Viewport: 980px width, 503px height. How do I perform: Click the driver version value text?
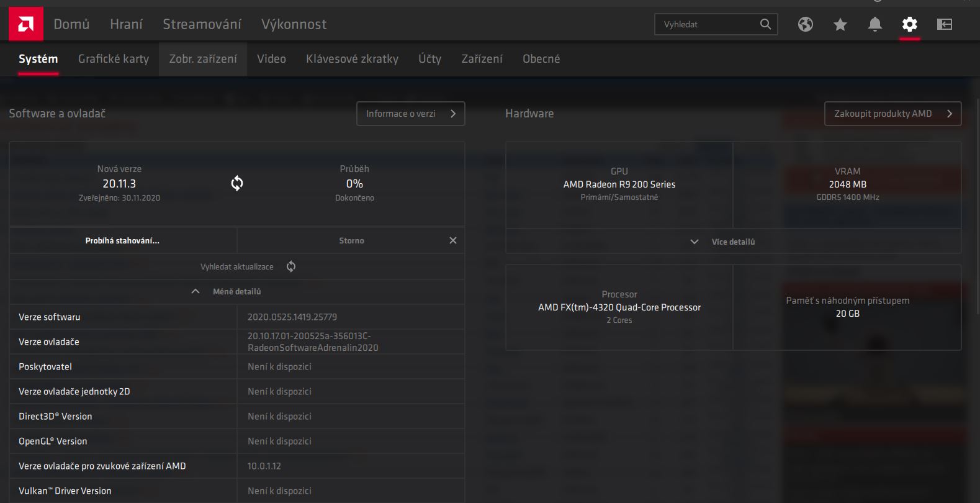point(313,342)
